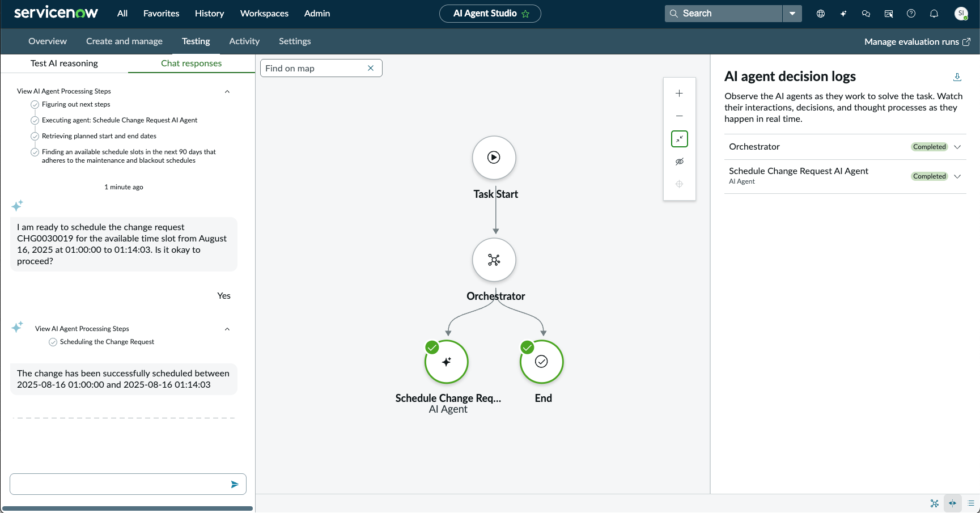Go to the Create and manage tab

tap(124, 41)
